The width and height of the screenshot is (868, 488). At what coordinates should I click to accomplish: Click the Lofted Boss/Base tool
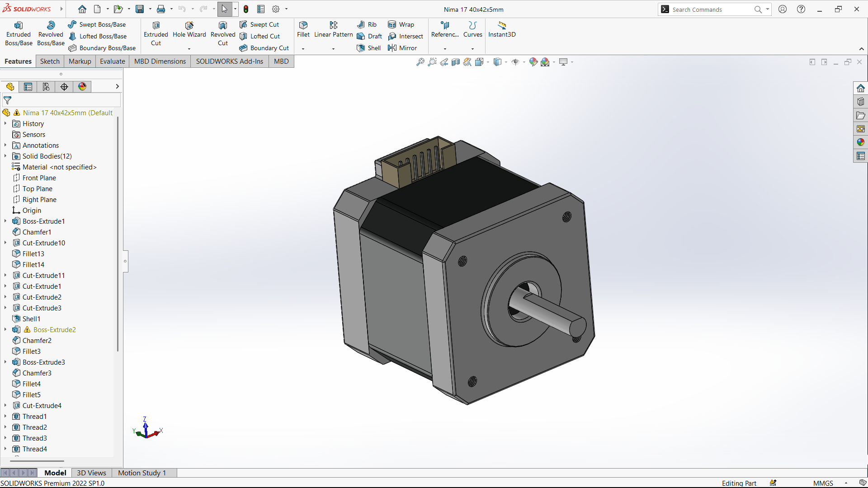98,36
